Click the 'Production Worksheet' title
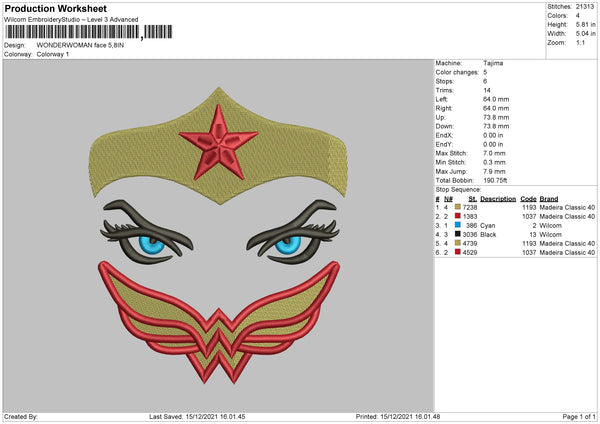This screenshot has height=424, width=600. 56,8
